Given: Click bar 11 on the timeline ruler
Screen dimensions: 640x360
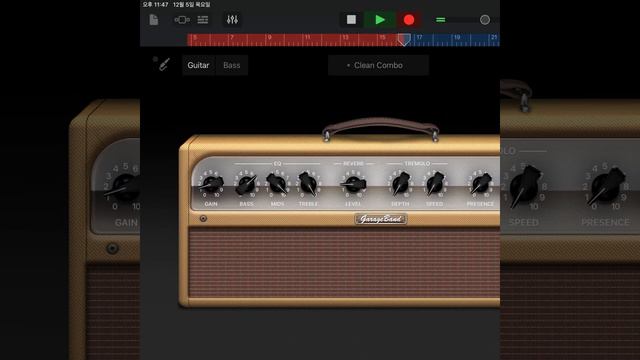Looking at the screenshot, I should [307, 38].
